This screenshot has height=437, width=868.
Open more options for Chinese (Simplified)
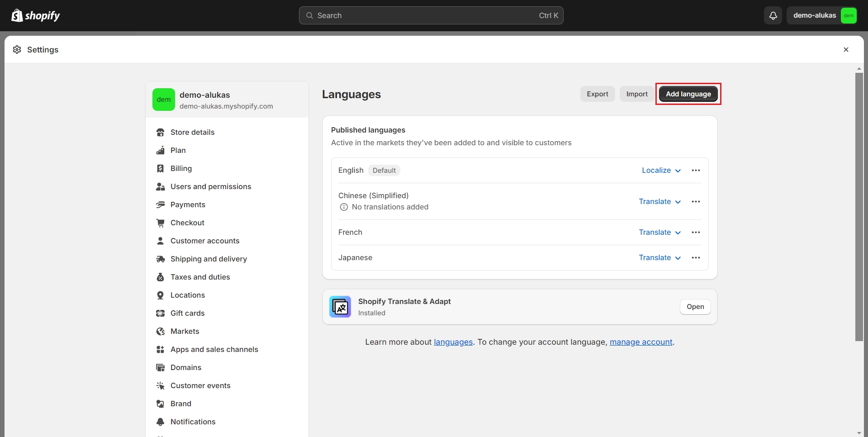(696, 202)
